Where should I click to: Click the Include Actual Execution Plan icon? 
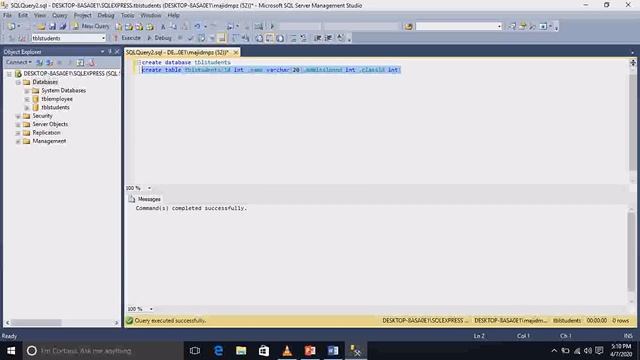pyautogui.click(x=235, y=38)
